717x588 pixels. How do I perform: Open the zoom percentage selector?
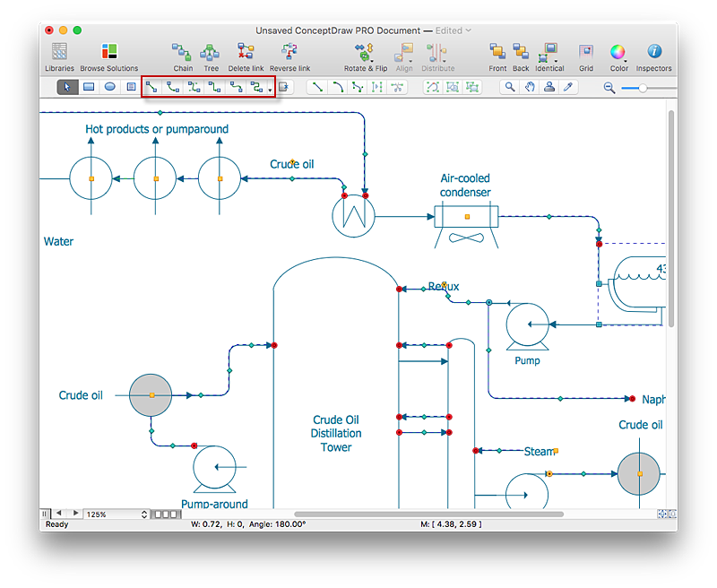[143, 514]
